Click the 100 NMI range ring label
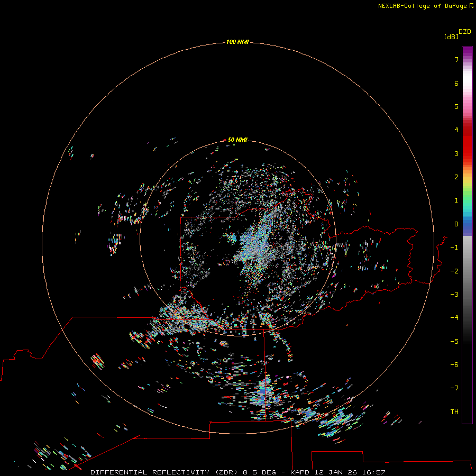The height and width of the screenshot is (476, 476). click(237, 42)
